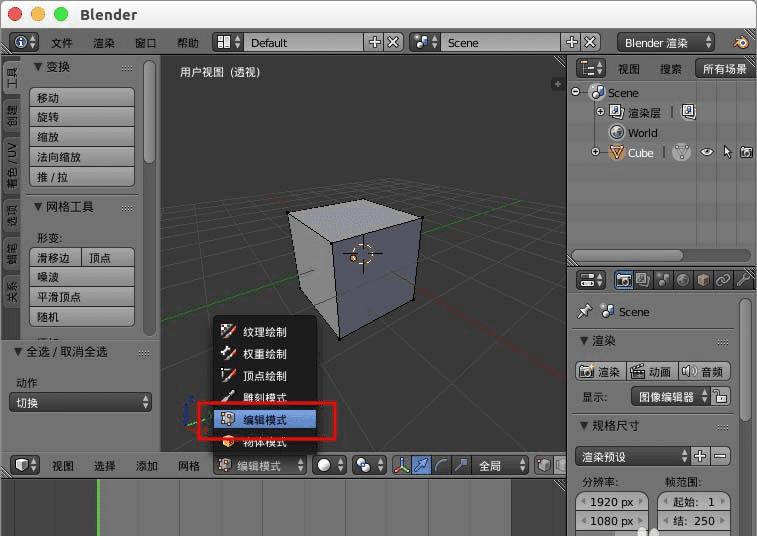This screenshot has height=536, width=757.
Task: Open the 3D View editor type icon
Action: (x=24, y=465)
